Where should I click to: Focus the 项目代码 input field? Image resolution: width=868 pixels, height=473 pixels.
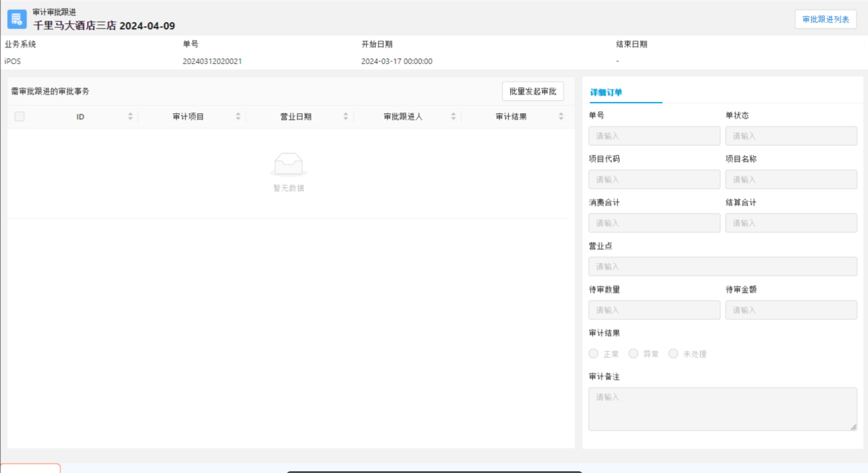pyautogui.click(x=654, y=179)
